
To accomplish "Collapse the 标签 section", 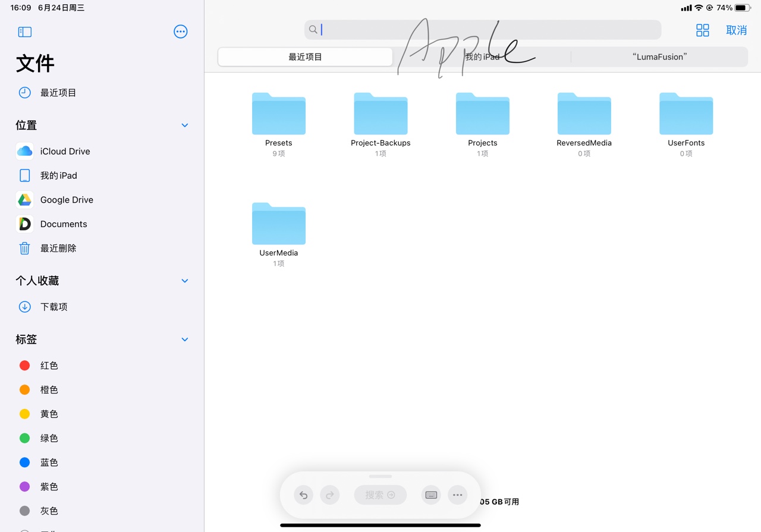I will pos(184,339).
